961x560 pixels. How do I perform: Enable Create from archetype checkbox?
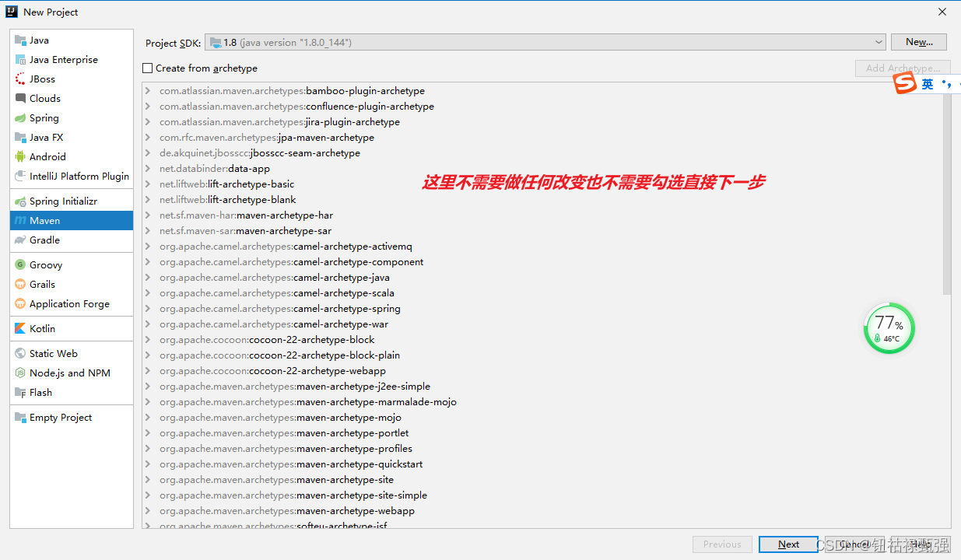(x=148, y=68)
